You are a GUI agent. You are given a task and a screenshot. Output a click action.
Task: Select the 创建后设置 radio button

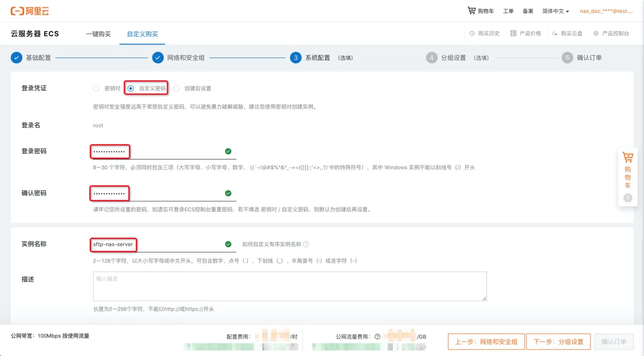176,88
